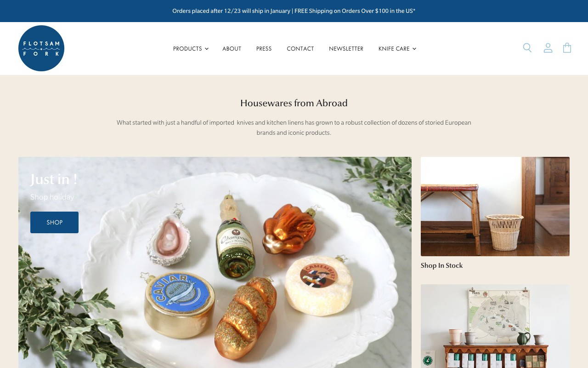Open the search magnifier icon
The image size is (588, 368).
527,48
